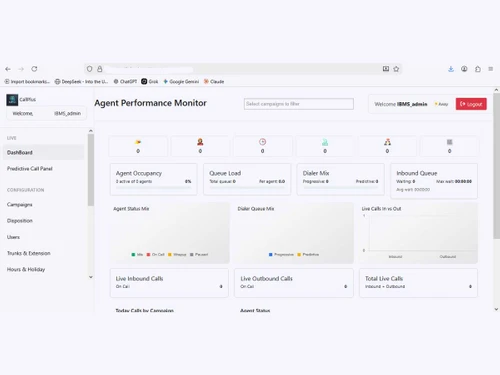Click the yellow folder stat card icon
This screenshot has width=500, height=375.
click(x=138, y=142)
